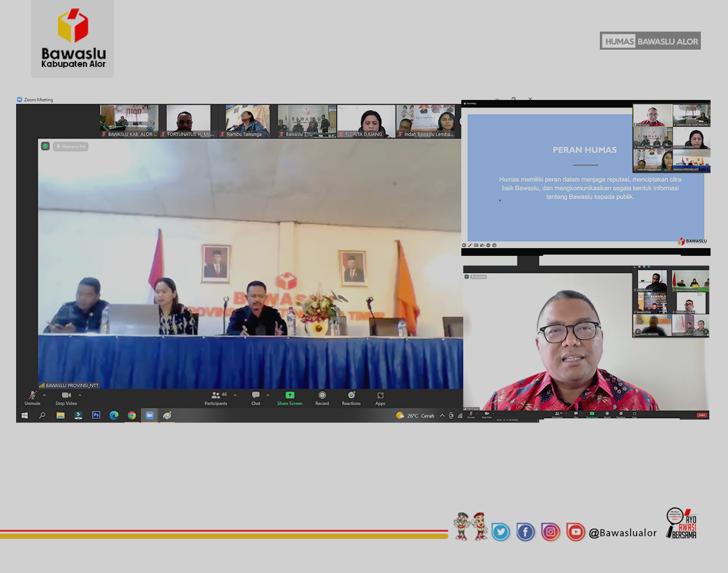728x573 pixels.
Task: Start recording with the Record button
Action: click(x=321, y=398)
